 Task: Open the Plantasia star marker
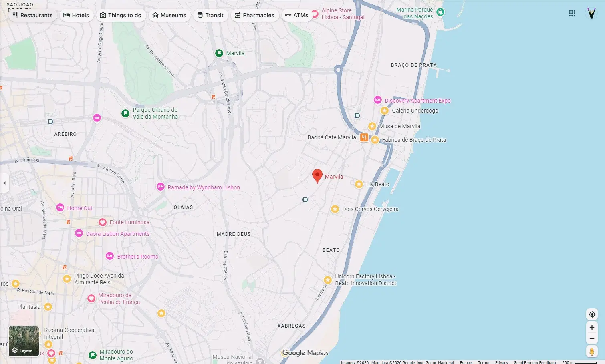pos(48,307)
